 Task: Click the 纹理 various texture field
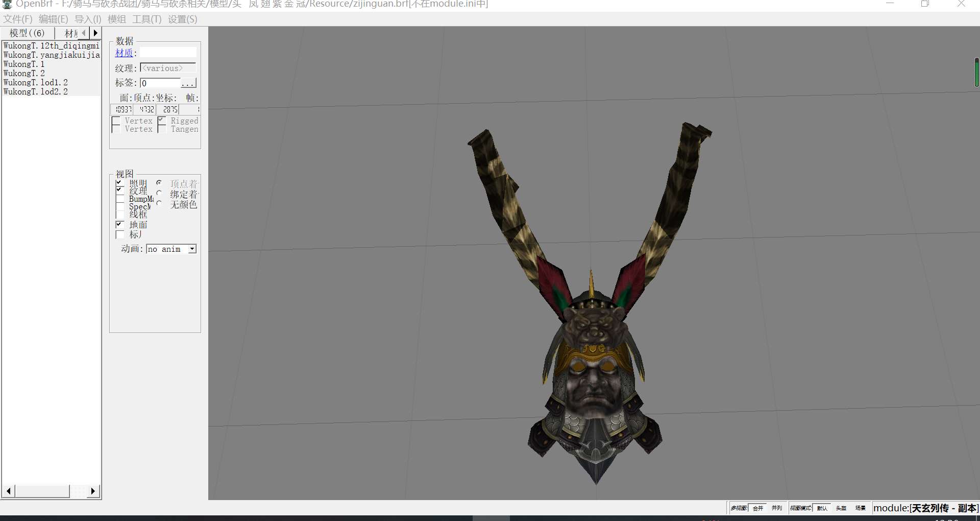(168, 68)
